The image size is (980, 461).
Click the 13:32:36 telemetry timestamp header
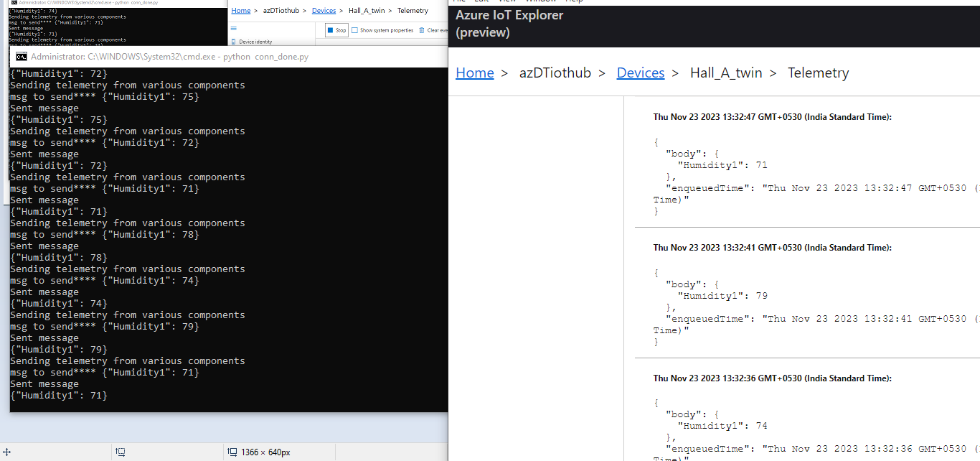(x=773, y=378)
